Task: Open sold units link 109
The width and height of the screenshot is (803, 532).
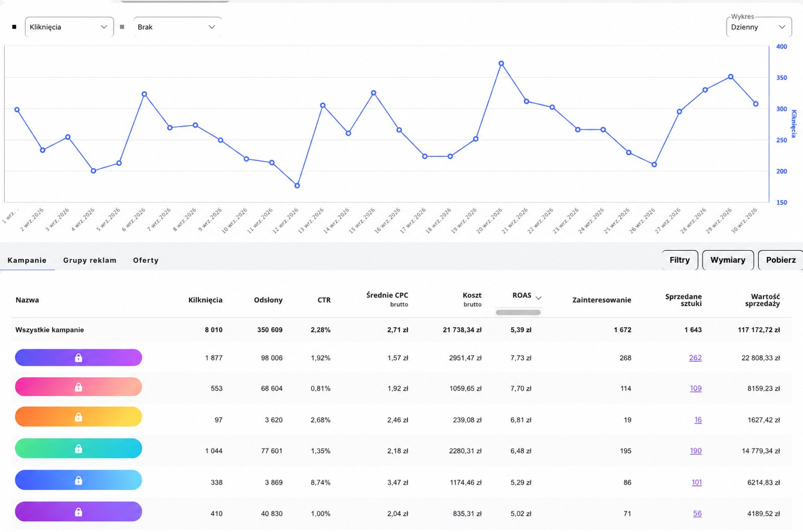Action: tap(696, 388)
